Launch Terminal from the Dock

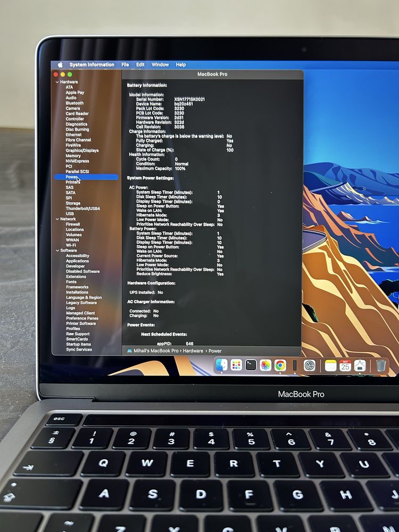pyautogui.click(x=251, y=365)
